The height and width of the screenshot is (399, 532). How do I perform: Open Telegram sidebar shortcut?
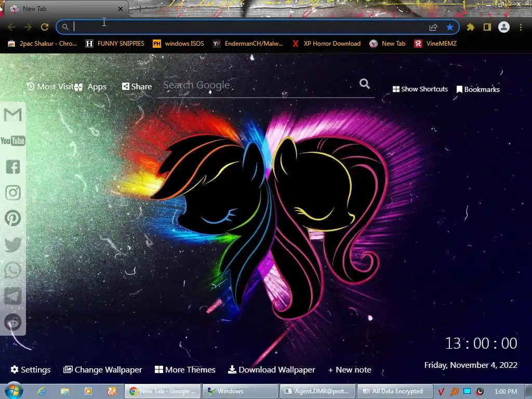tap(13, 296)
